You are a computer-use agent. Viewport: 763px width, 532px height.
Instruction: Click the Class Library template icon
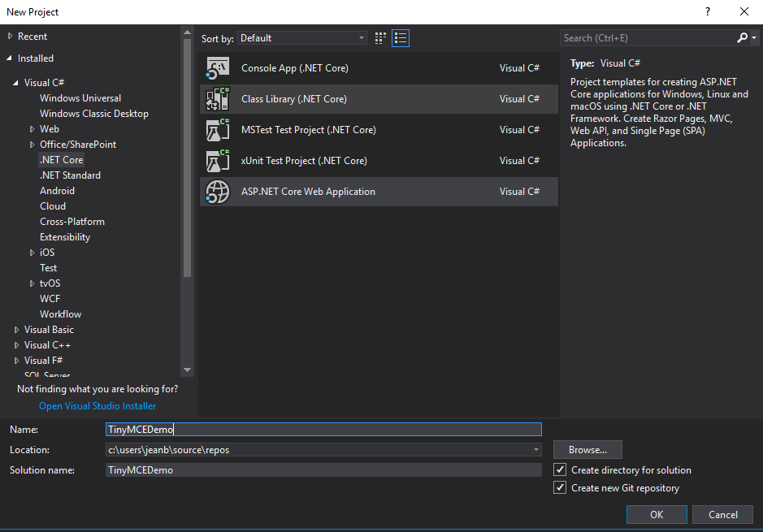coord(218,98)
